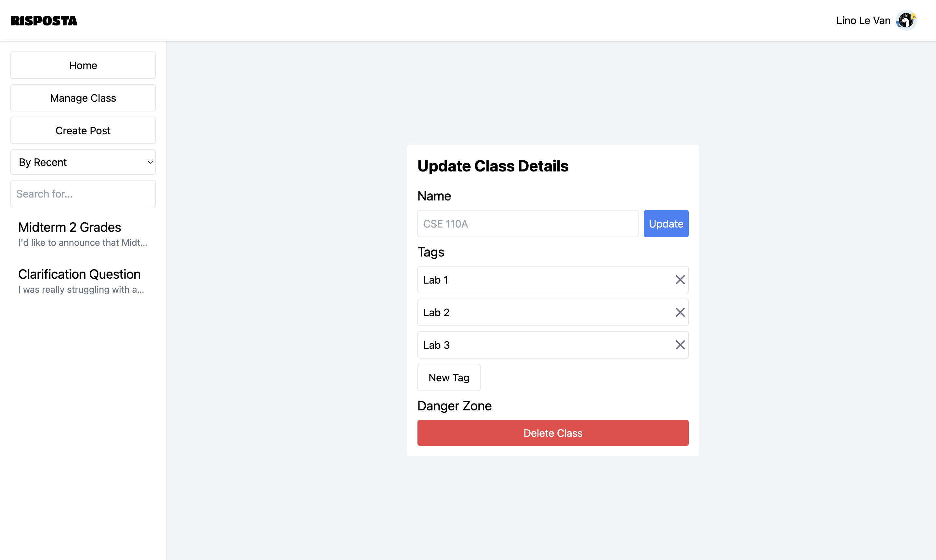Delete the Lab 2 tag
Image resolution: width=936 pixels, height=560 pixels.
(x=680, y=313)
